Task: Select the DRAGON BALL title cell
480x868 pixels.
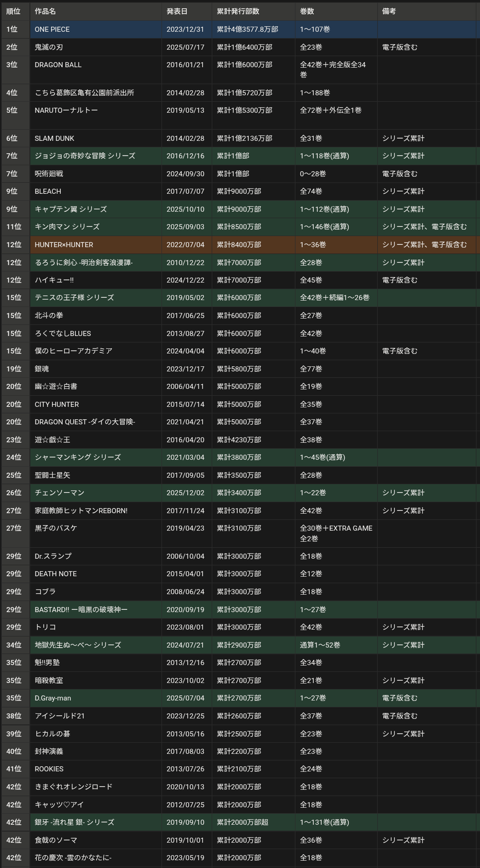Action: tap(96, 69)
